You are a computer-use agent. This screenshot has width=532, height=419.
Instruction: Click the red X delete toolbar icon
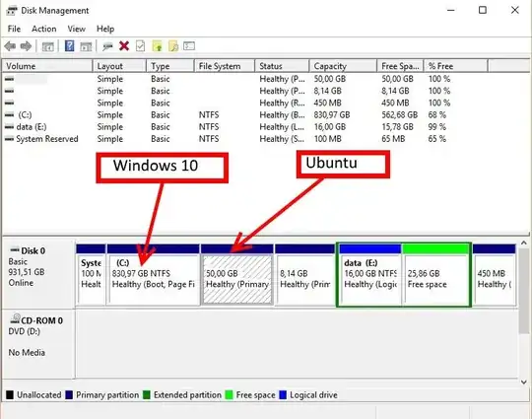(124, 45)
